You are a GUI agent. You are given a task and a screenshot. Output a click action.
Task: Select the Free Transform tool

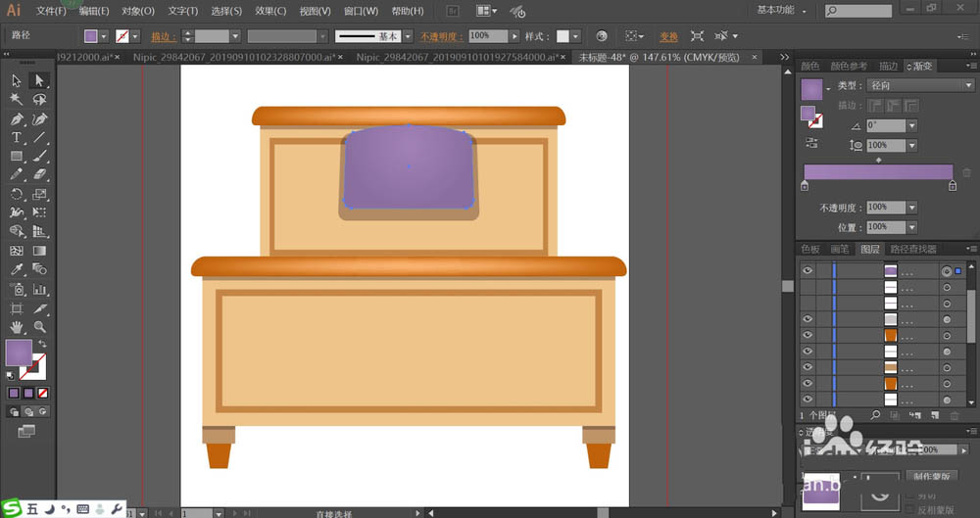click(39, 213)
